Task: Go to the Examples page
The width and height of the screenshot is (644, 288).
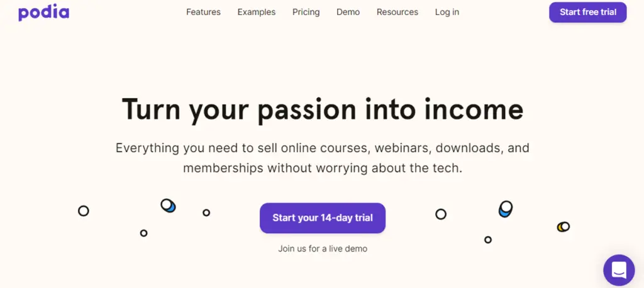Action: 256,12
